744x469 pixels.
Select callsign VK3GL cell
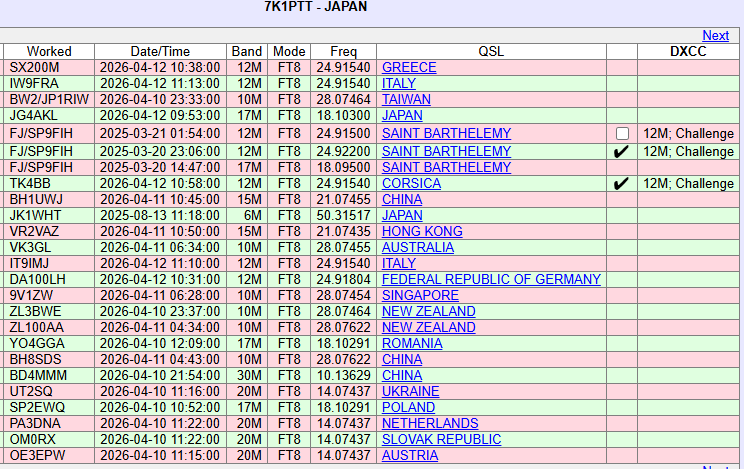(49, 248)
